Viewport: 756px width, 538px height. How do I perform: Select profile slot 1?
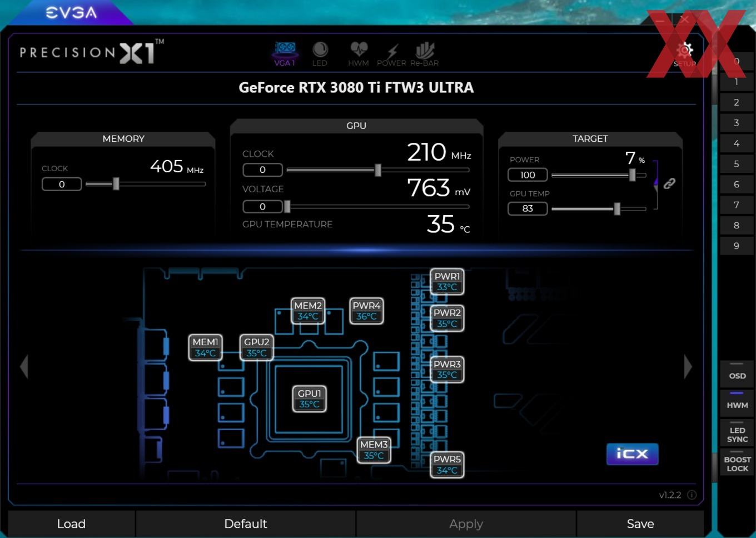coord(737,82)
